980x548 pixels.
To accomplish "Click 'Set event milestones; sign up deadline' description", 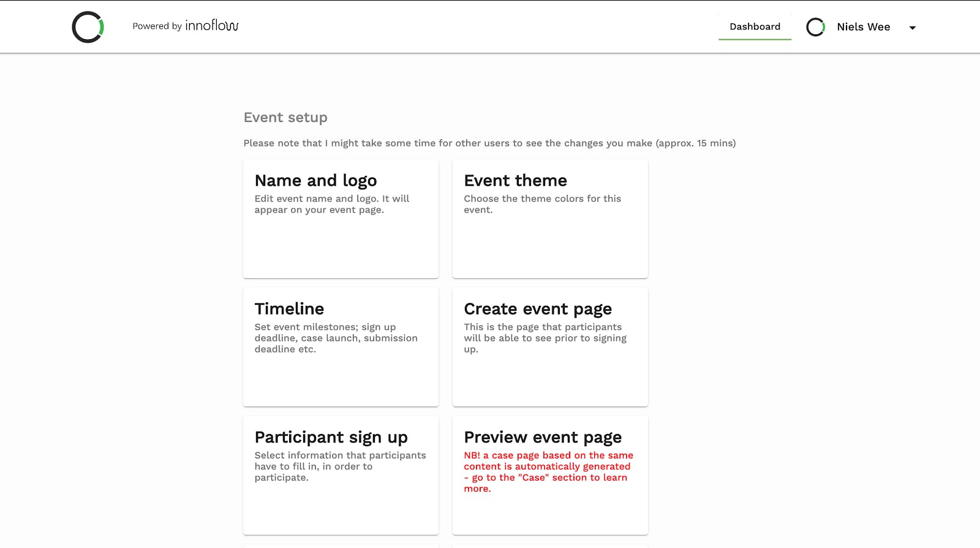I will (x=336, y=338).
